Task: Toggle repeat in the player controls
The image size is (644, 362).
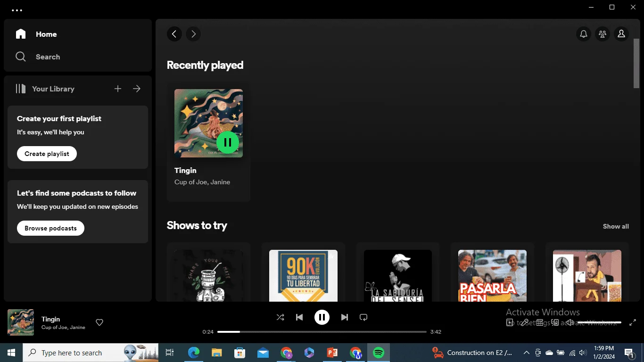Action: click(x=363, y=317)
